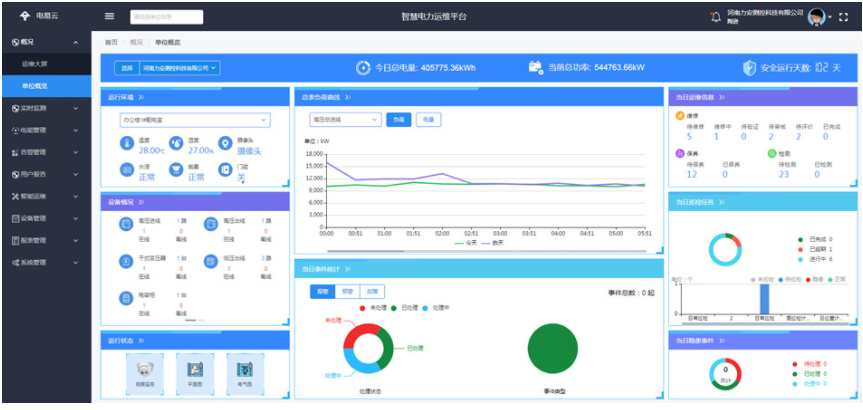Click the 干式变压器 device icon
Image resolution: width=863 pixels, height=410 pixels.
[x=126, y=260]
